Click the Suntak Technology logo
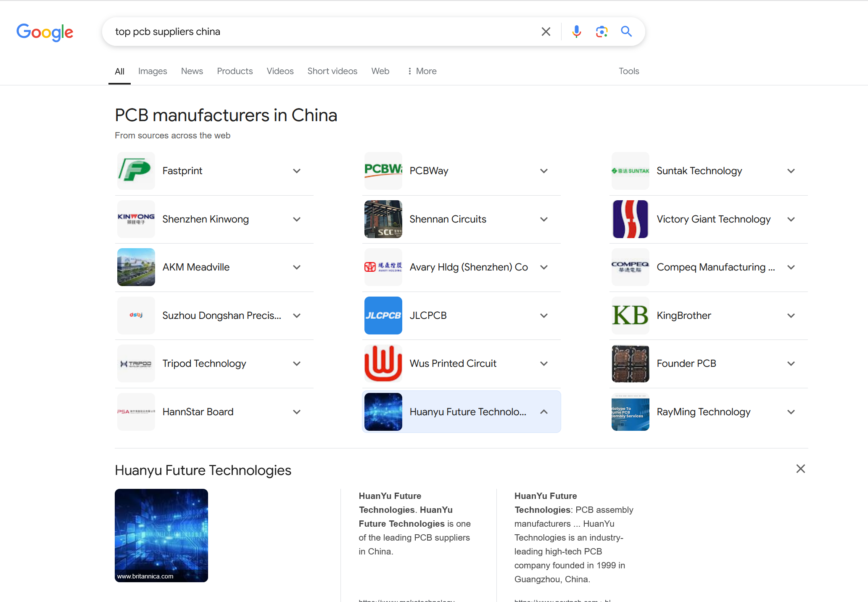 pyautogui.click(x=630, y=171)
